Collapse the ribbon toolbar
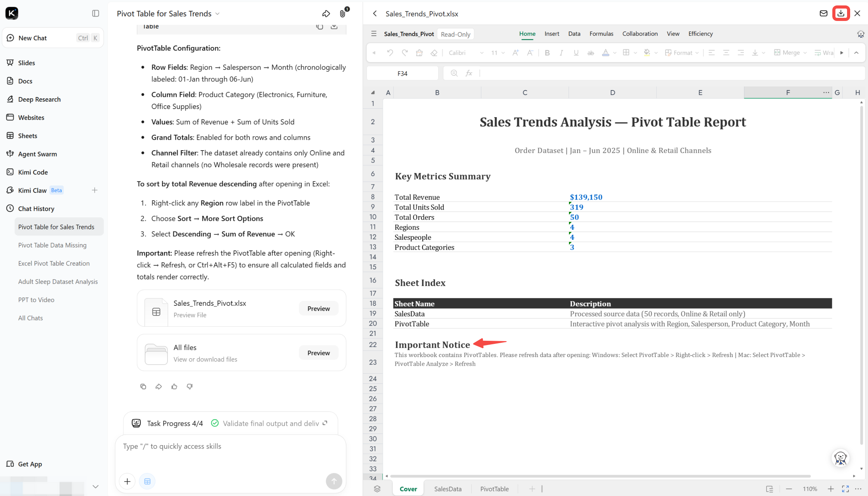Image resolution: width=868 pixels, height=496 pixels. click(x=856, y=53)
